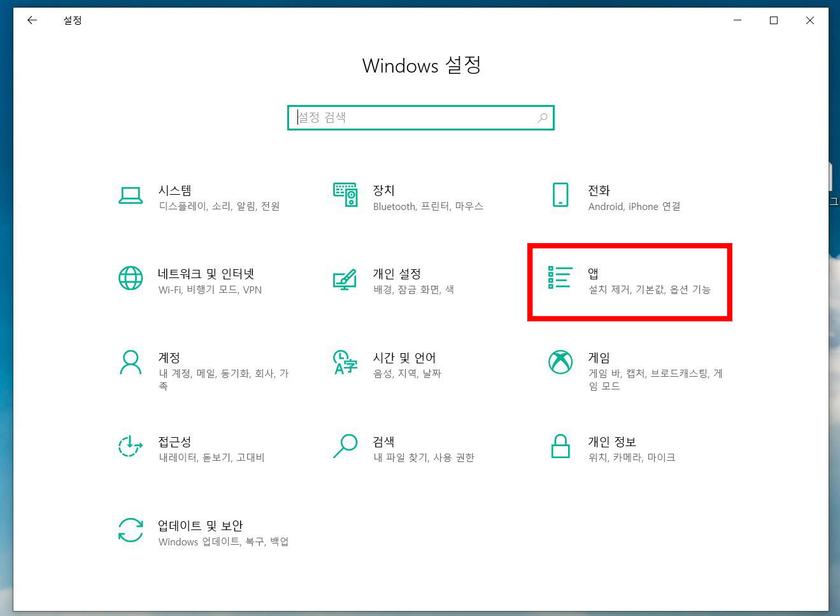Screen dimensions: 840x616
Task: Focus the 설정 검색 search field
Action: click(421, 118)
